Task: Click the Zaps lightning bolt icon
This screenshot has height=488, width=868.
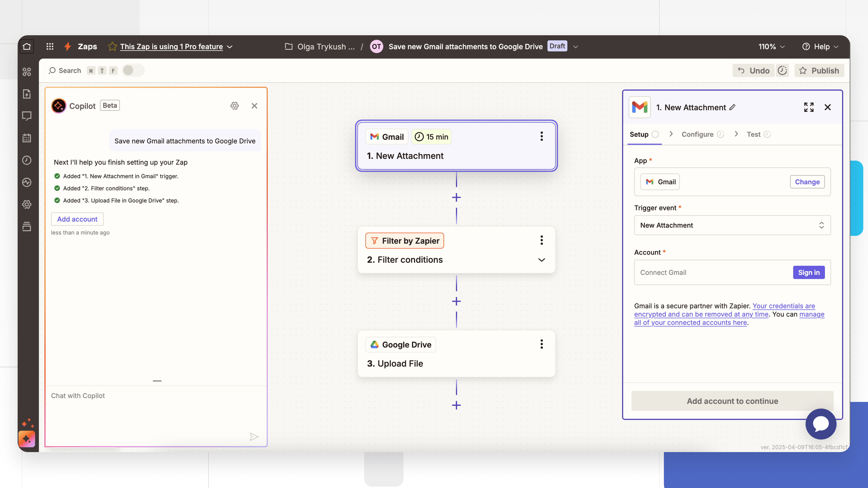Action: pos(68,46)
